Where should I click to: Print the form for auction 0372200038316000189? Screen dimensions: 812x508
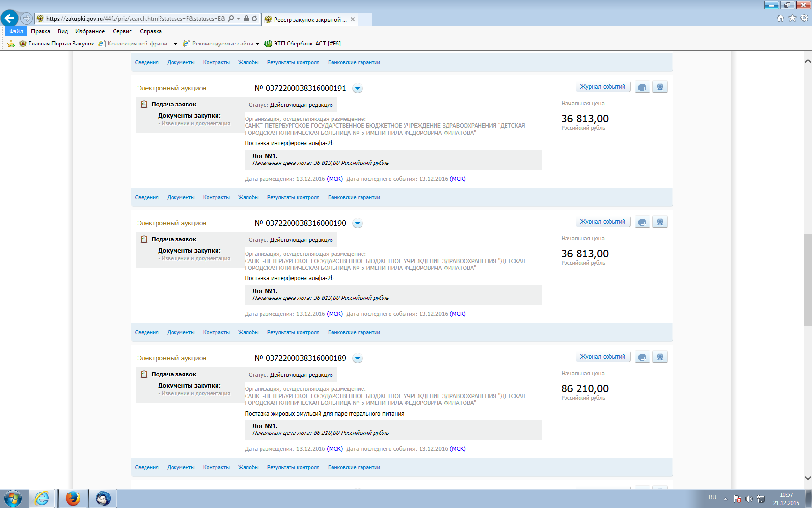coord(642,357)
